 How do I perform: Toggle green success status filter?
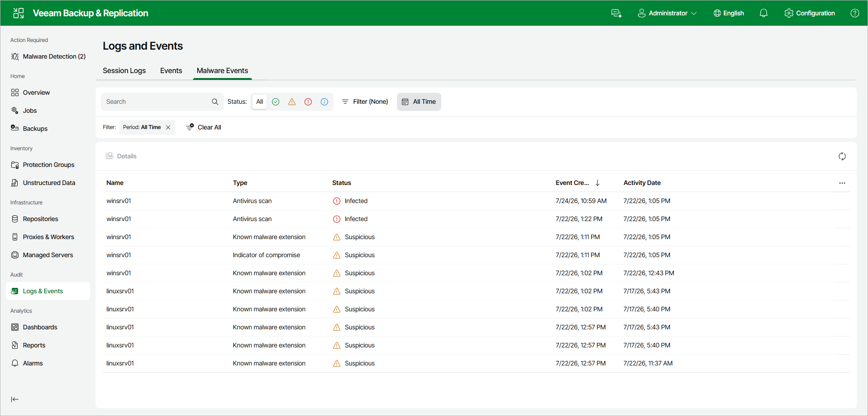tap(275, 102)
